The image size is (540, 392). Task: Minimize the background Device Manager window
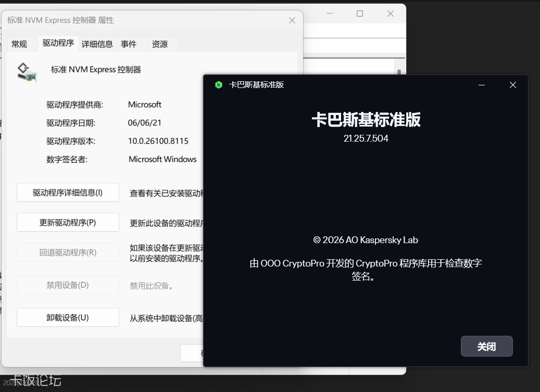[330, 14]
